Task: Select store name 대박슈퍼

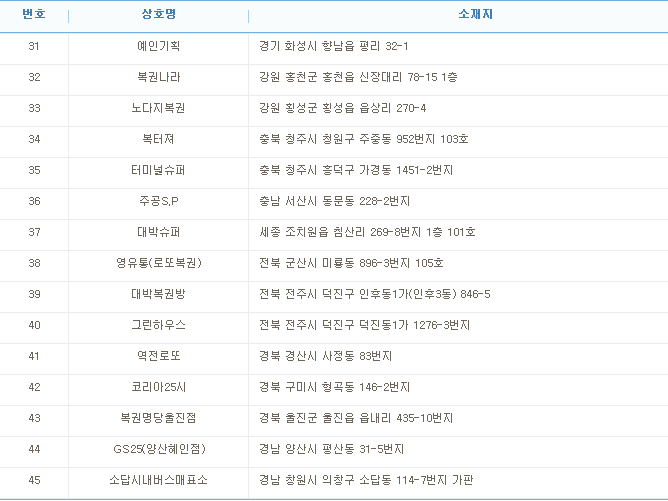Action: [158, 232]
